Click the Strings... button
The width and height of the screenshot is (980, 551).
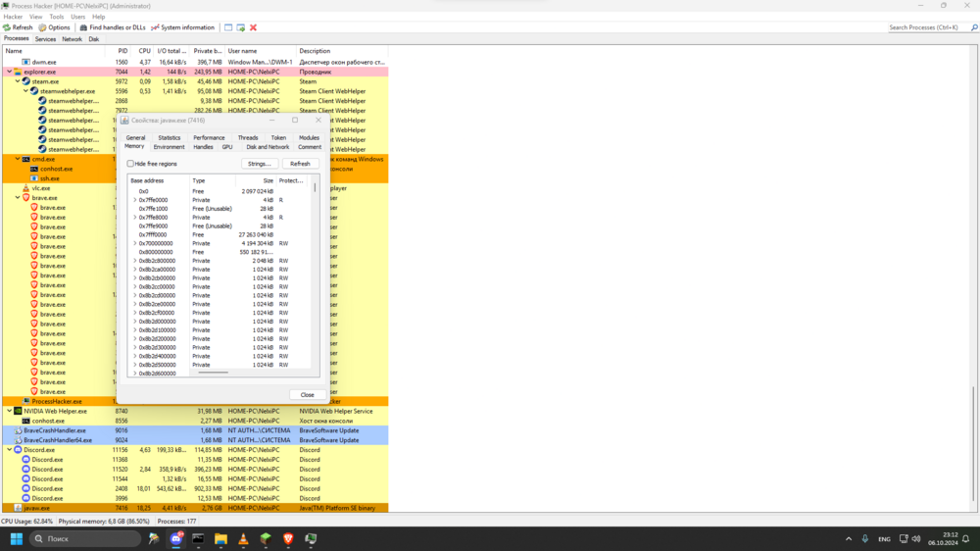point(260,164)
